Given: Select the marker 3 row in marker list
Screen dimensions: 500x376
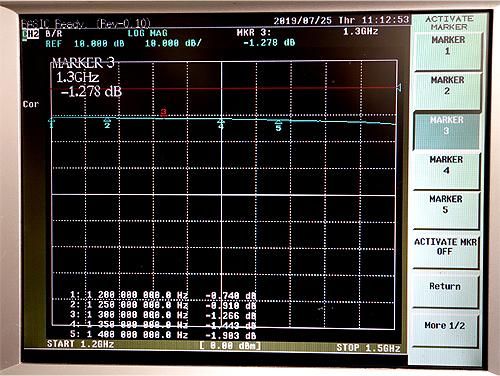Looking at the screenshot, I should pos(163,315).
